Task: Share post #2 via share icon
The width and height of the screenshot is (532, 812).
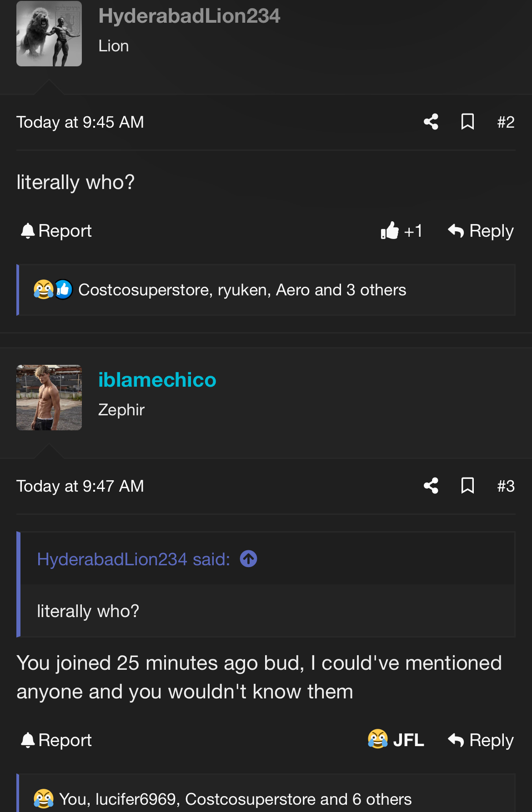Action: [431, 122]
